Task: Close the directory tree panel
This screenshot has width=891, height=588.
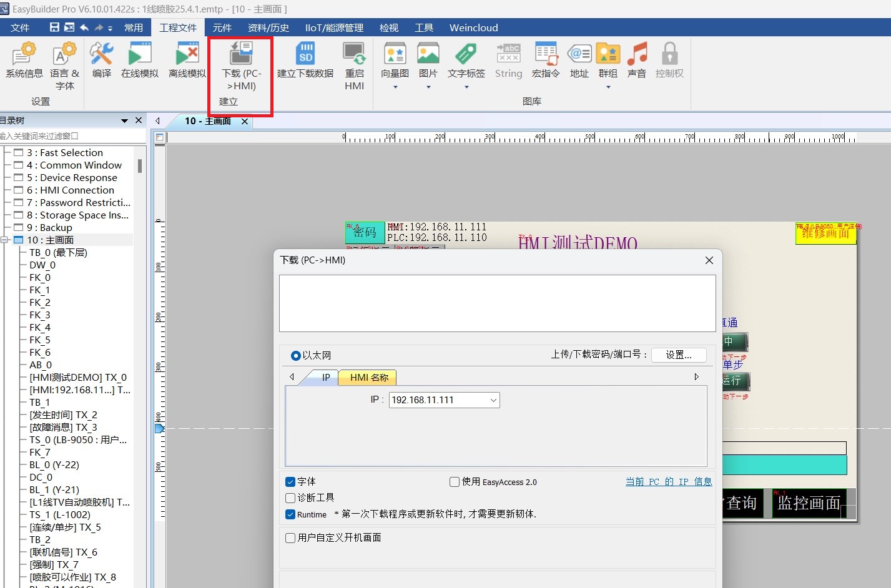Action: 139,120
